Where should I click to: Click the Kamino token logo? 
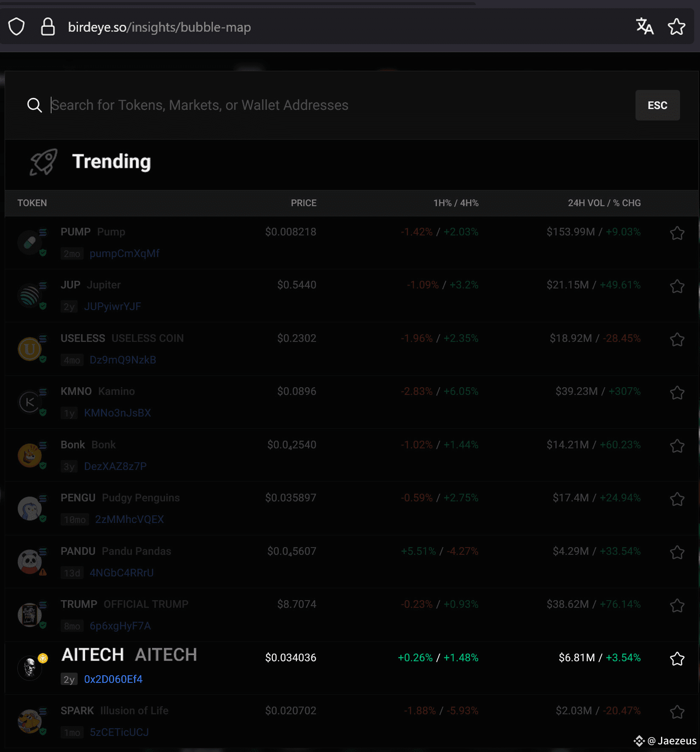[30, 402]
